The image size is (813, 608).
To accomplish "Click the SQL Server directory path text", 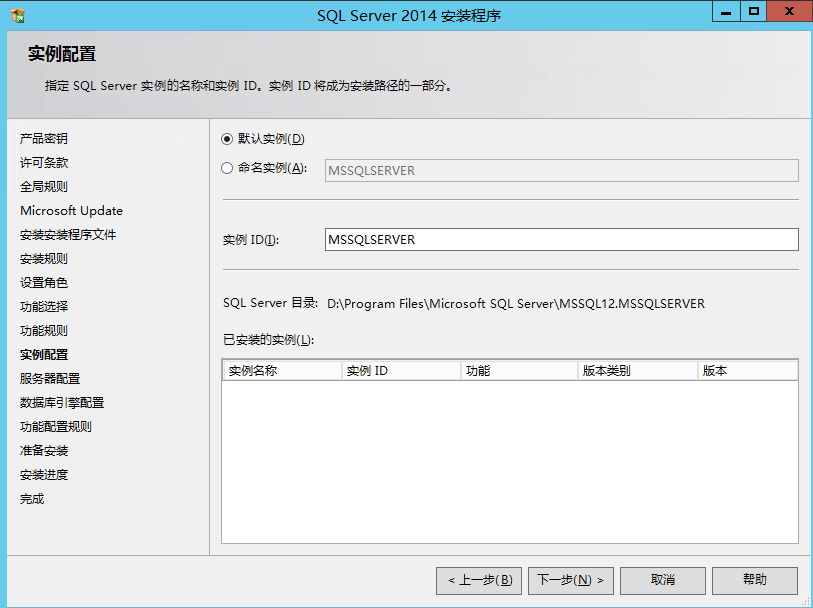I will [516, 304].
